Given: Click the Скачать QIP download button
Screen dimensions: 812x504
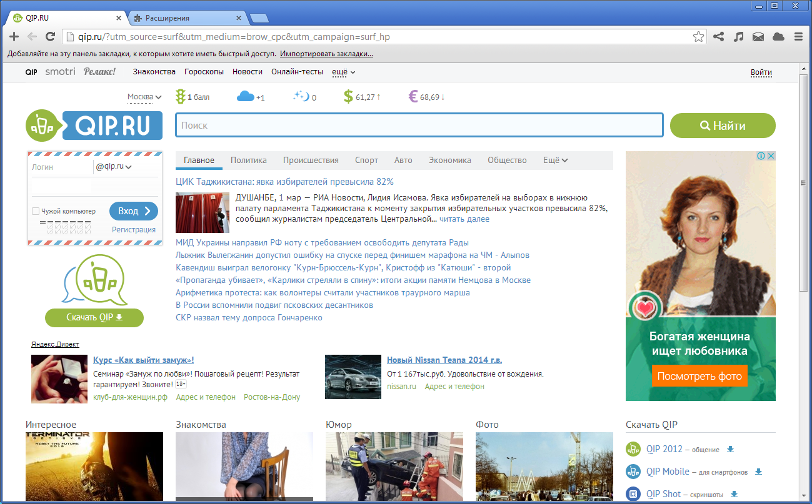Looking at the screenshot, I should click(94, 317).
